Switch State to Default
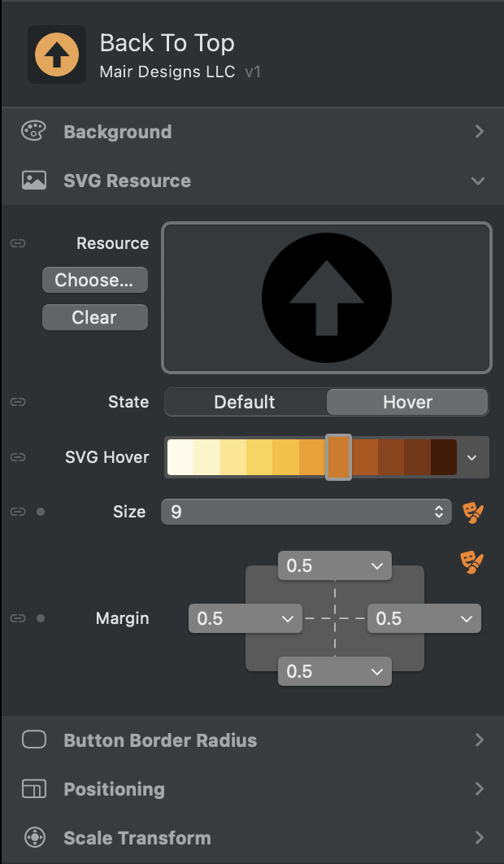504x864 pixels. [245, 402]
